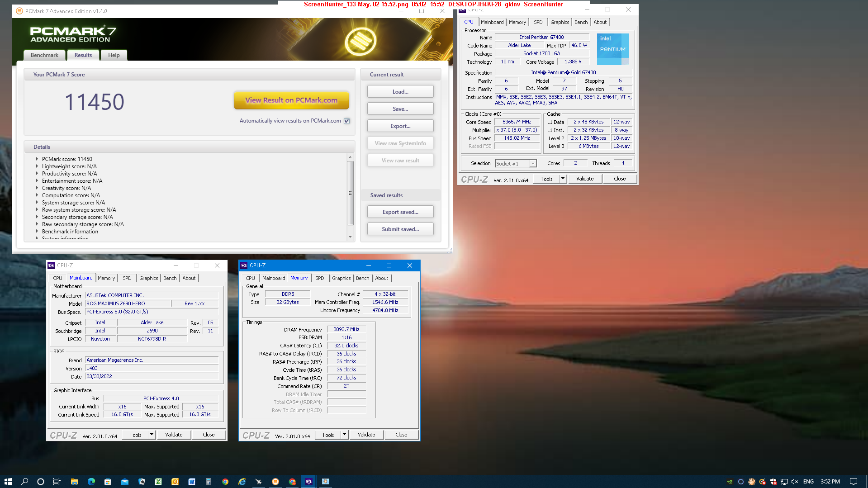
Task: Launch Microsoft Edge from taskbar
Action: [x=91, y=482]
